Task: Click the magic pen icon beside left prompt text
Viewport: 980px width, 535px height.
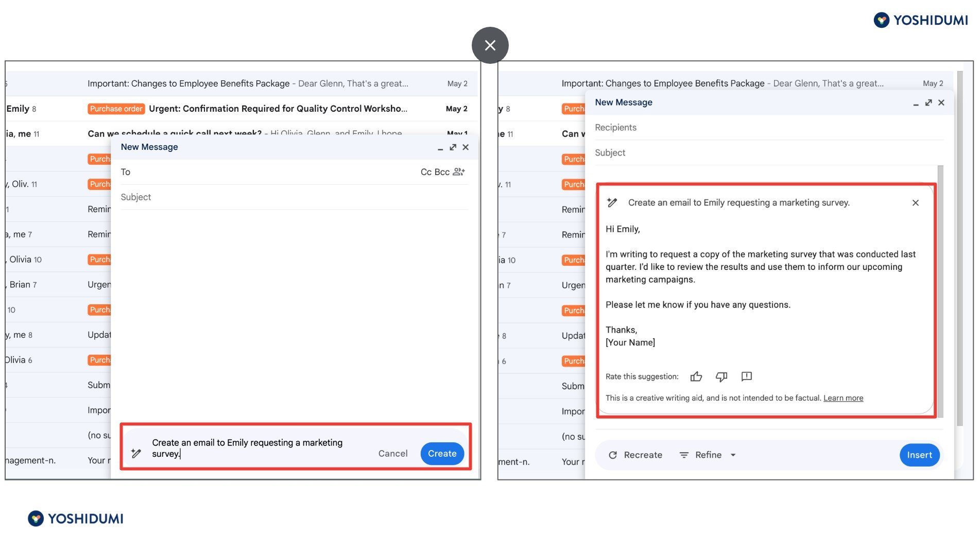Action: click(x=136, y=453)
